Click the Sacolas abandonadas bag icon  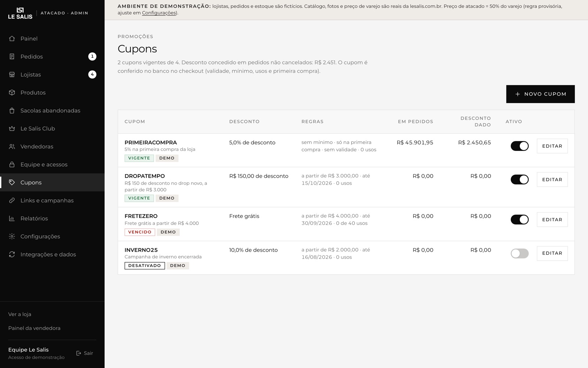[12, 111]
